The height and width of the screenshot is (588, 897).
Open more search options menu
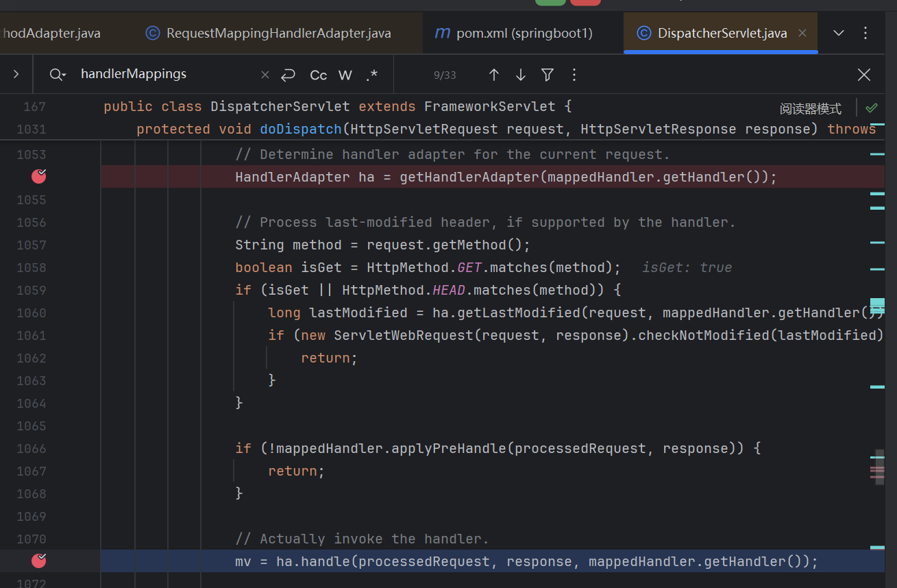coord(574,75)
